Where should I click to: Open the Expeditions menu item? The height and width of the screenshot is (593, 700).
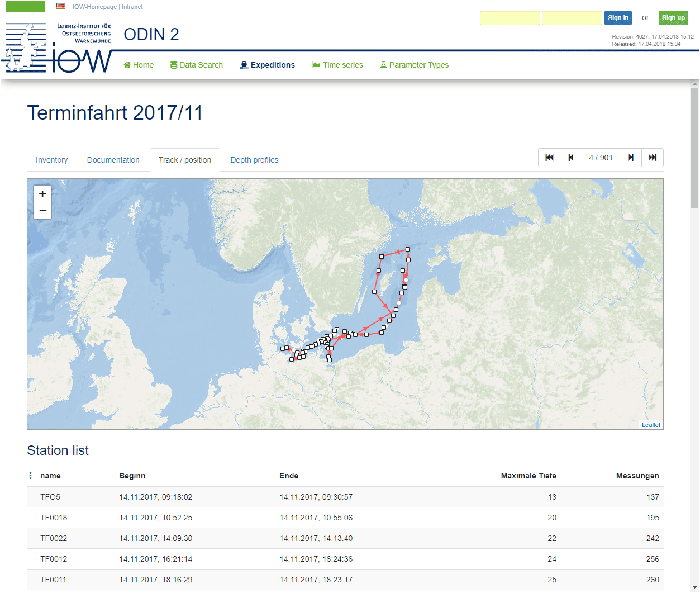click(x=267, y=65)
